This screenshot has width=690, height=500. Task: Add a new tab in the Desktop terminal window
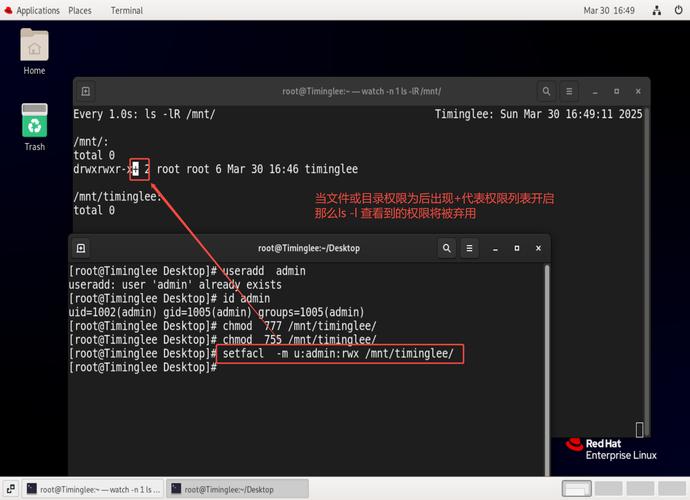point(81,248)
